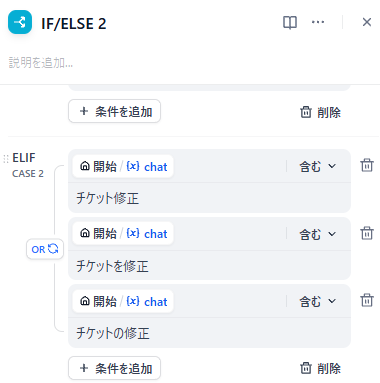The height and width of the screenshot is (383, 380).
Task: Click the upper 条件を追加 button
Action: point(115,111)
